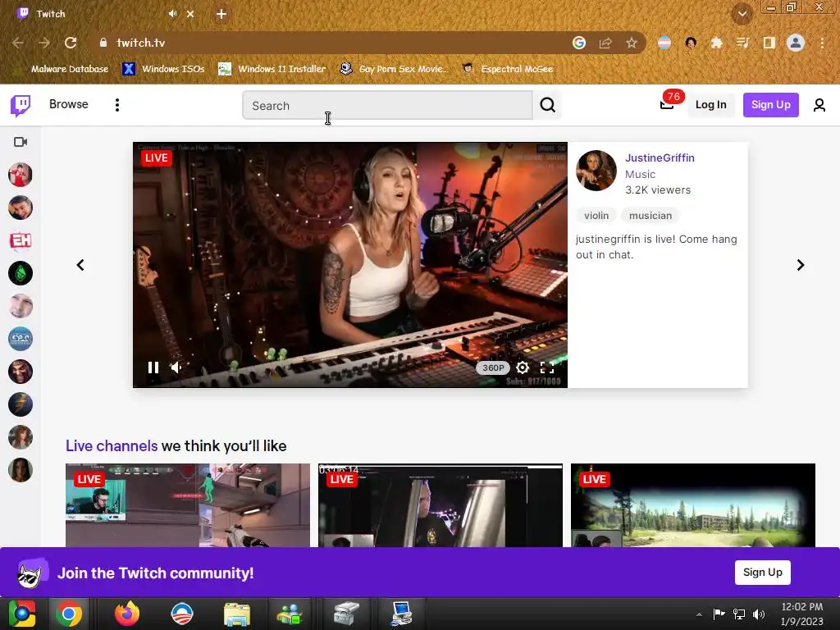Open the JustineGriffin channel link
The height and width of the screenshot is (630, 840).
[660, 158]
